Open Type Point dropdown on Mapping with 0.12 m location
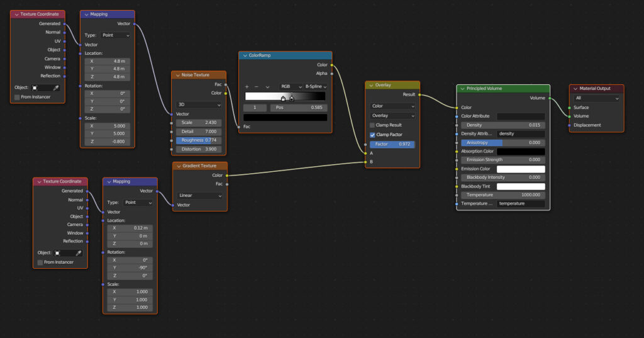Screen dimensions: 644x338 [138, 203]
